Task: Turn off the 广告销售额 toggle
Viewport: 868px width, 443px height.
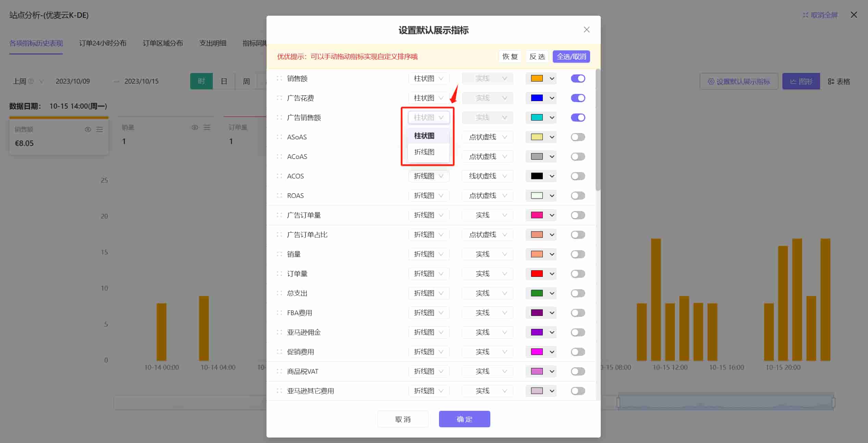Action: [578, 118]
